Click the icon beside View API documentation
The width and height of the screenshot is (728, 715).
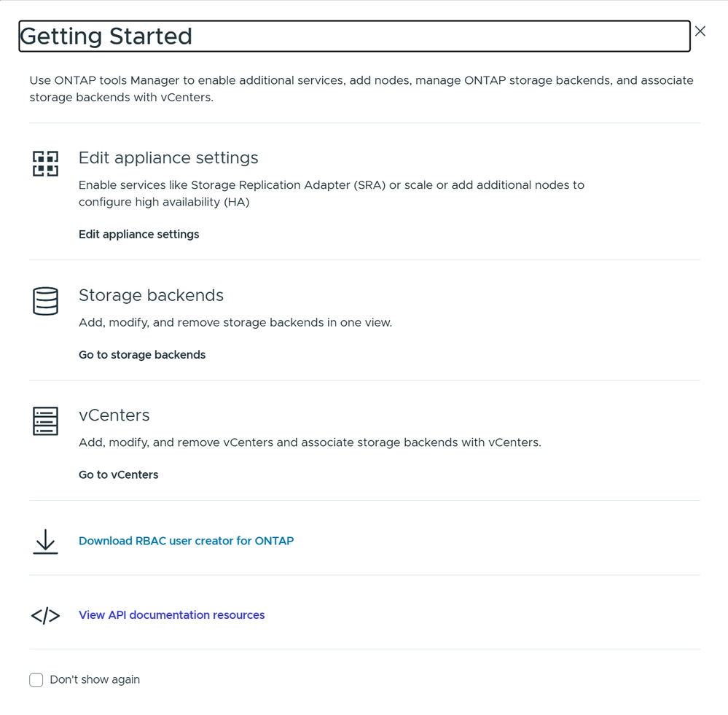coord(45,616)
